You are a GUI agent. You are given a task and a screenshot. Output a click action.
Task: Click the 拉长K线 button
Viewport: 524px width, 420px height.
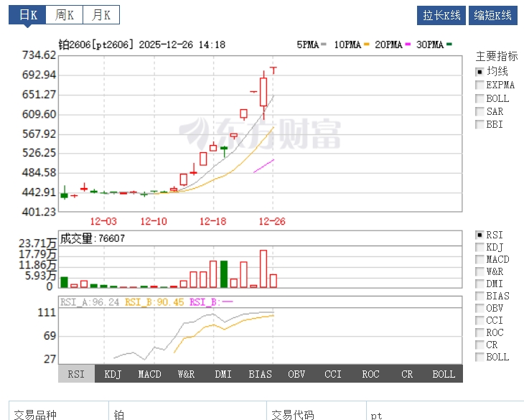point(441,15)
